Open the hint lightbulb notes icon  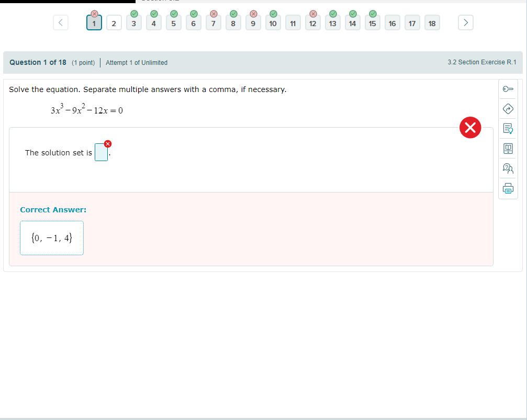coord(508,129)
